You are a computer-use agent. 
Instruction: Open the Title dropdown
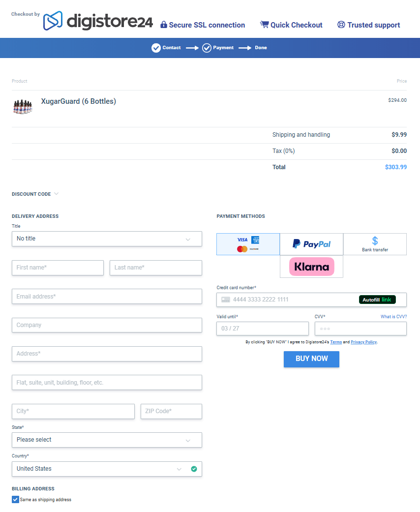pyautogui.click(x=107, y=239)
